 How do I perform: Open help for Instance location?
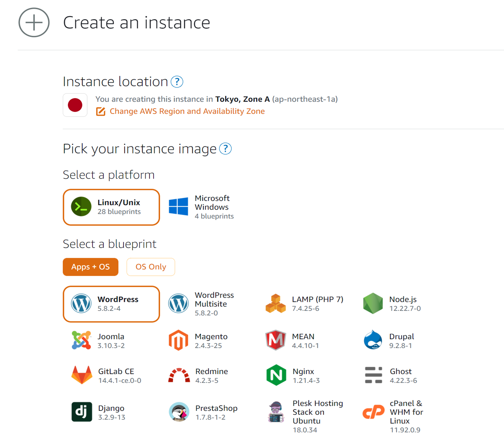coord(177,82)
